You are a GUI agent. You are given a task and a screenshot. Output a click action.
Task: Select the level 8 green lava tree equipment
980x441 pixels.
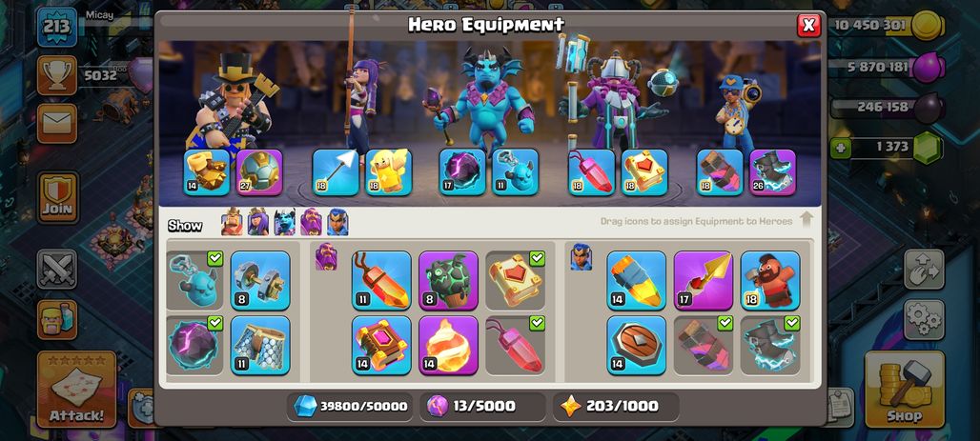pos(448,280)
